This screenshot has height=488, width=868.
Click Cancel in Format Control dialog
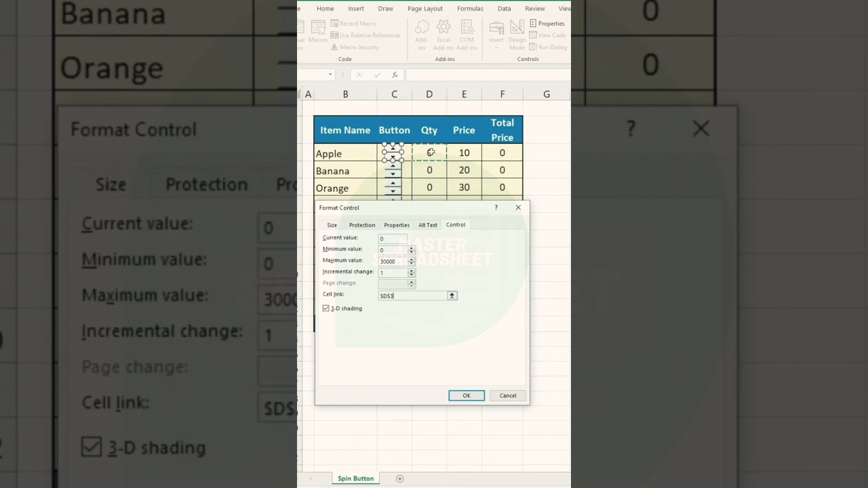[x=508, y=396]
